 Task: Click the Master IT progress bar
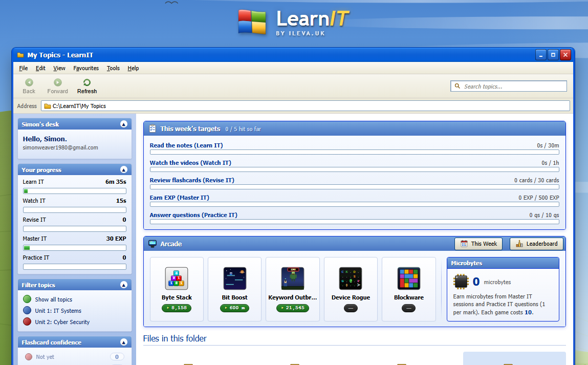[x=75, y=248]
